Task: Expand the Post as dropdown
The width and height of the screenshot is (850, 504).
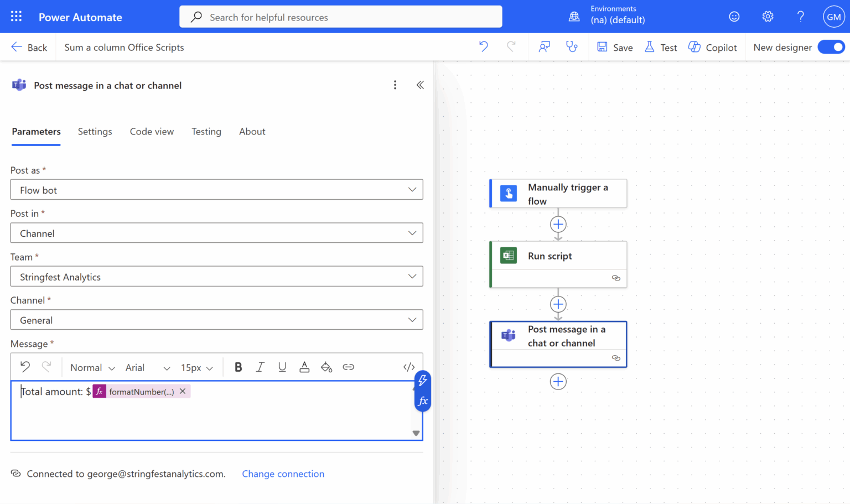Action: coord(216,190)
